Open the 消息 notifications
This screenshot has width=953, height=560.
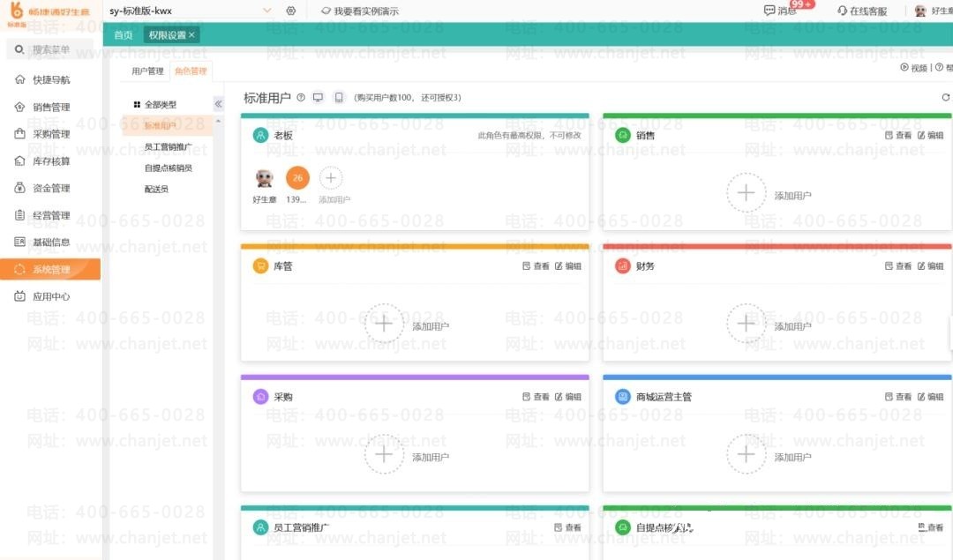780,11
